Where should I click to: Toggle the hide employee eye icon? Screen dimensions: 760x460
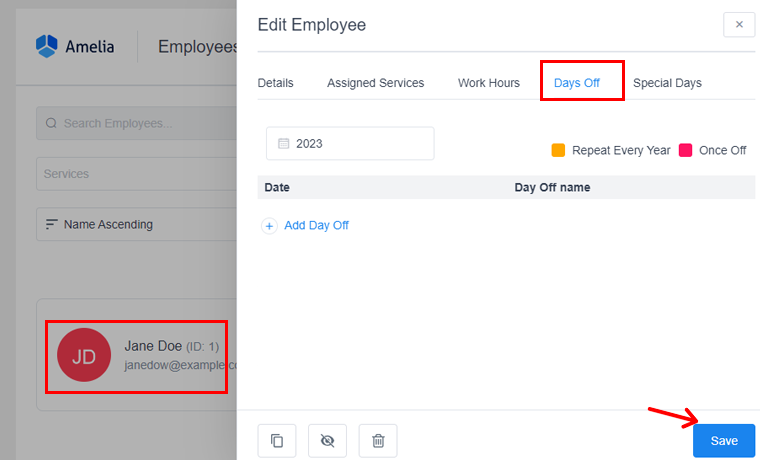click(327, 441)
